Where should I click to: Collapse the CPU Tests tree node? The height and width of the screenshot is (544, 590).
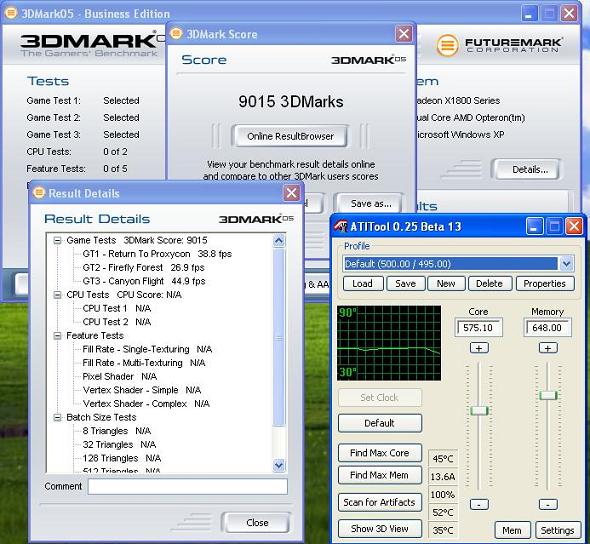click(x=57, y=295)
